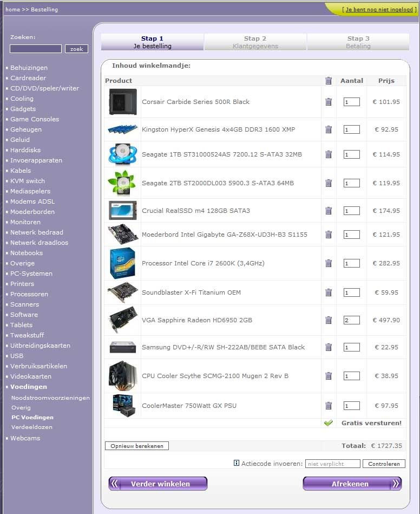Click the Zoeken search text box
420x514 pixels.
coord(36,49)
